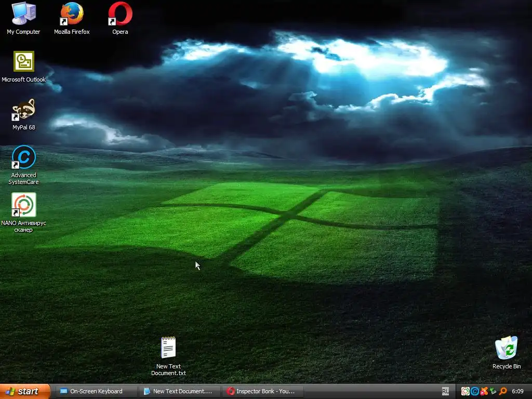
Task: Click the orange Avast tray icon
Action: [484, 392]
